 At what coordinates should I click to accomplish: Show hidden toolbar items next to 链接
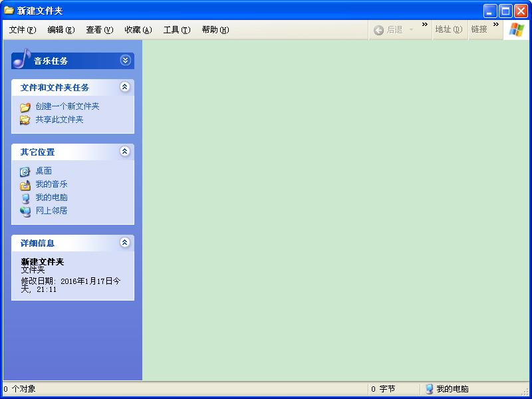[495, 25]
